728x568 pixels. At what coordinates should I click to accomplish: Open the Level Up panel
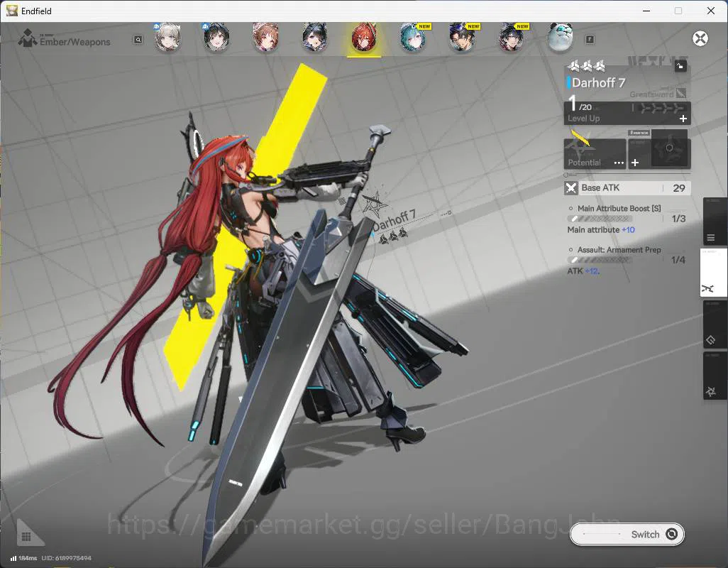coord(627,113)
